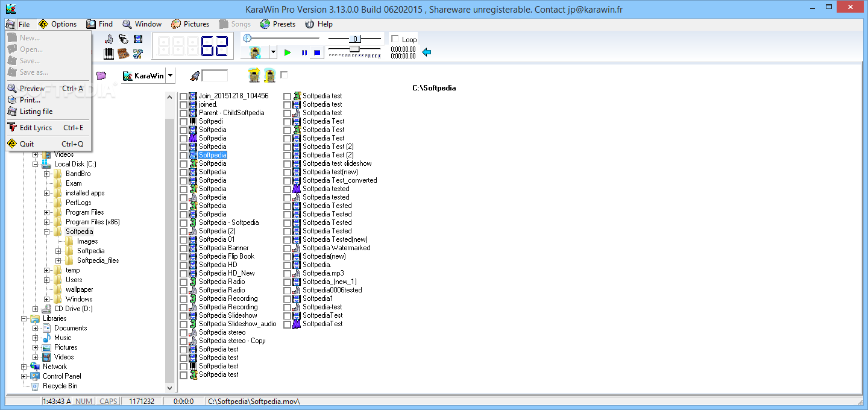This screenshot has width=868, height=410.
Task: Expand the installed apps folder node
Action: coord(47,193)
